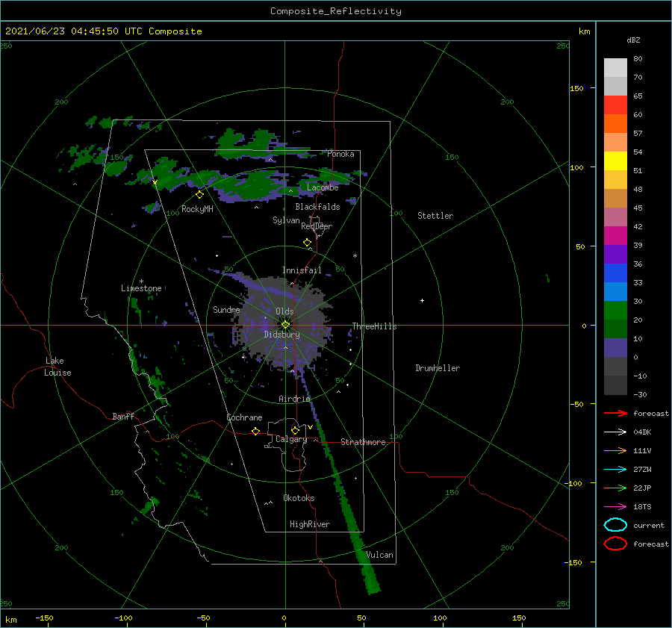The height and width of the screenshot is (628, 672).
Task: Click the cyan current ellipse in legend
Action: [615, 525]
